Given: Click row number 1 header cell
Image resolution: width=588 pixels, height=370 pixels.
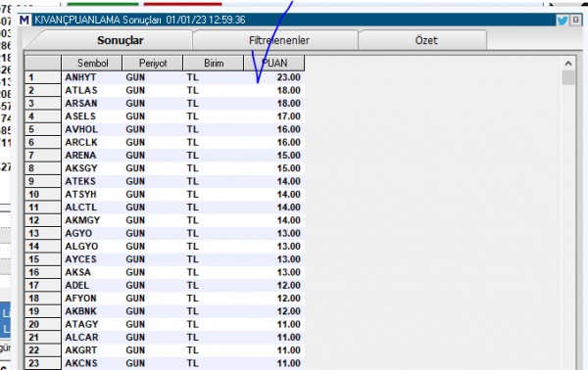Looking at the screenshot, I should 43,77.
